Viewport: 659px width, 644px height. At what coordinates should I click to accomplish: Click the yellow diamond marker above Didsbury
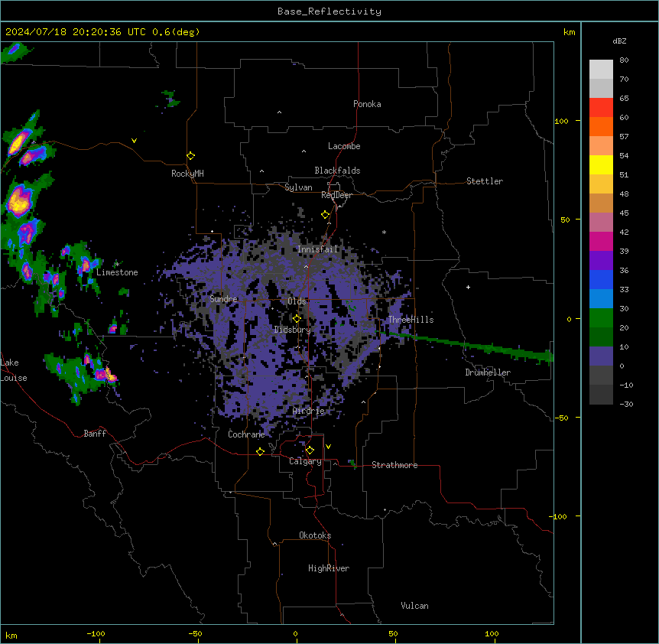click(x=297, y=319)
